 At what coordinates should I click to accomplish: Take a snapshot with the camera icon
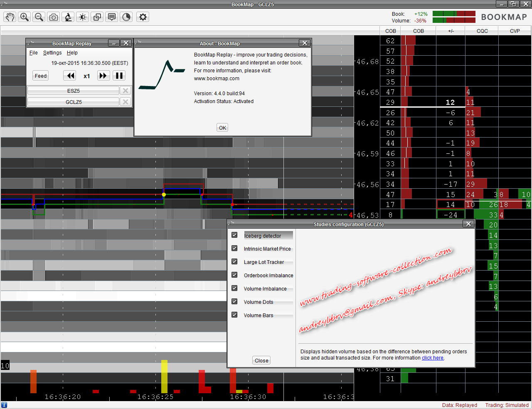(54, 17)
